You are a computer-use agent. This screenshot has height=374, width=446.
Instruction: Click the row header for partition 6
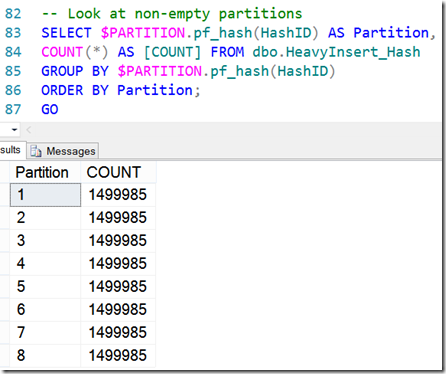pos(5,310)
